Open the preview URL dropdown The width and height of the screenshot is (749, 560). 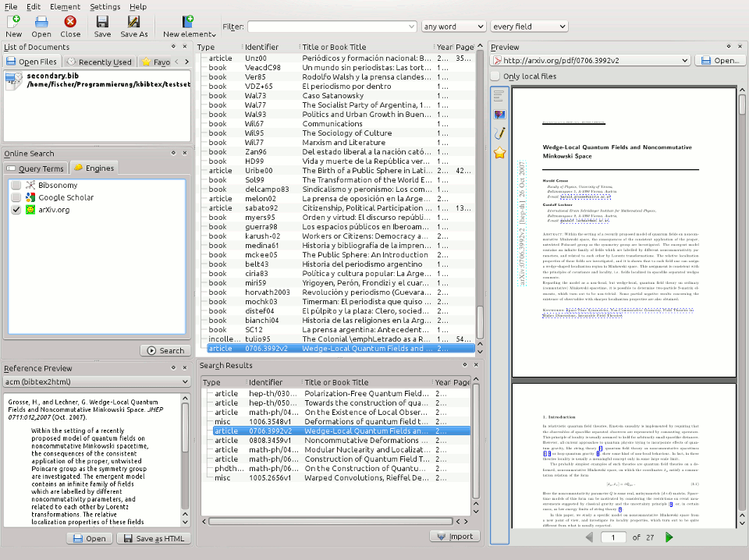coord(684,61)
